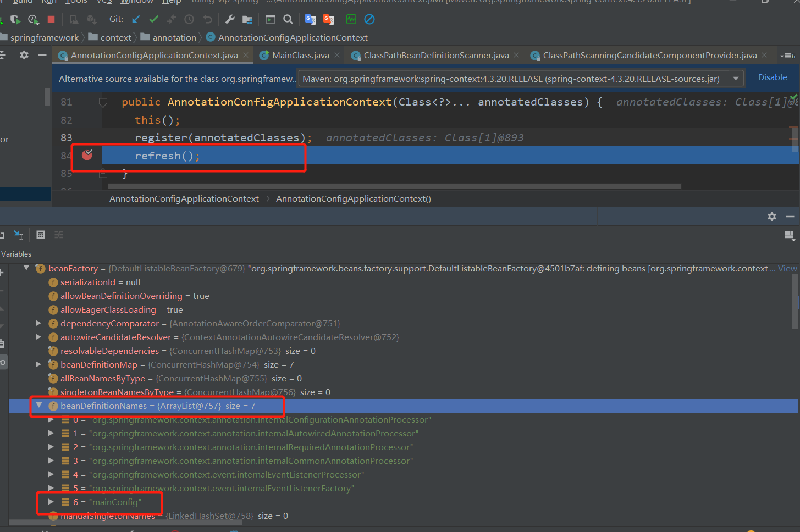Select the serializationId variable row

pos(404,282)
